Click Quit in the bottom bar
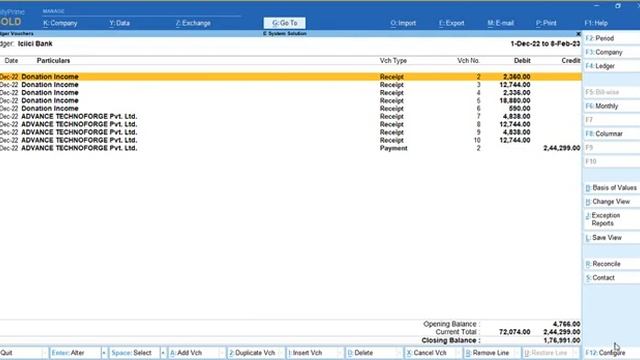The image size is (640, 360). point(21,353)
